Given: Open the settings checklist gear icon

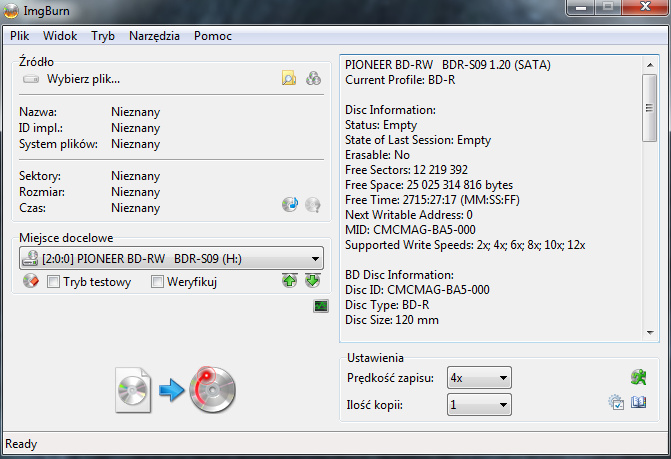Looking at the screenshot, I should click(616, 402).
